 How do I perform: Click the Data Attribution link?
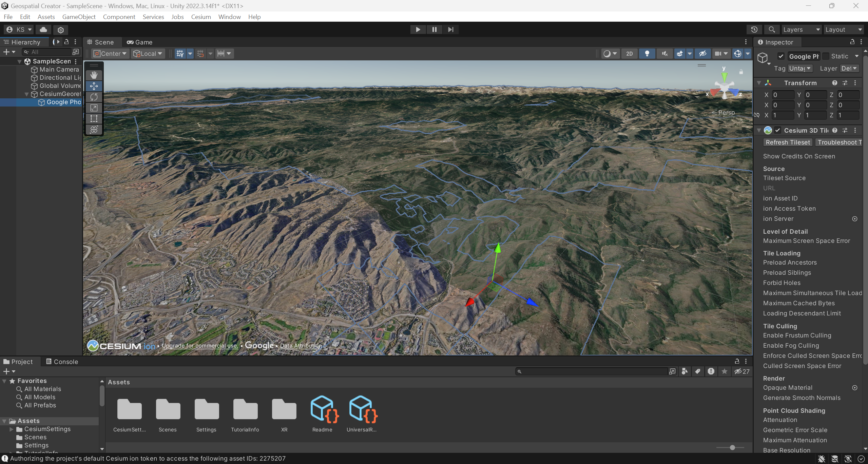pos(301,346)
